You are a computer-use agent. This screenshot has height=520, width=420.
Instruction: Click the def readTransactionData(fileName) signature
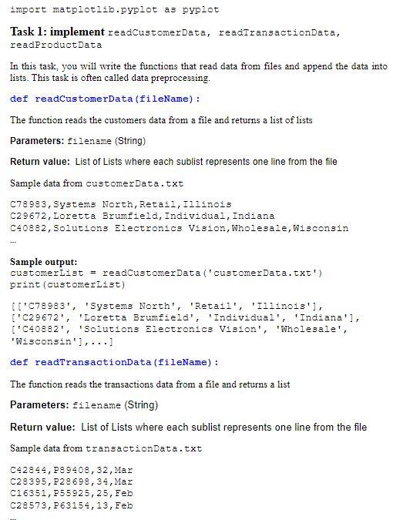pos(115,362)
